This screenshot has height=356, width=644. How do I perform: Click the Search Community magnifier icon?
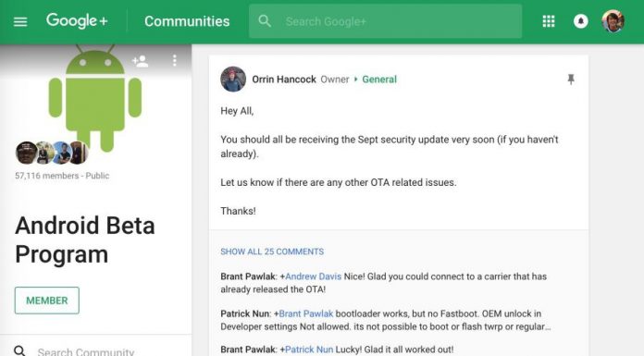pyautogui.click(x=20, y=351)
